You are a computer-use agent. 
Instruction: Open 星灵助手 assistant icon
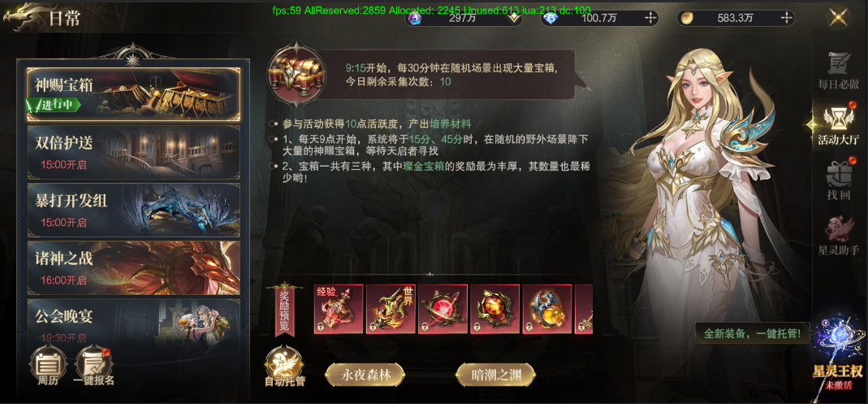(x=839, y=236)
